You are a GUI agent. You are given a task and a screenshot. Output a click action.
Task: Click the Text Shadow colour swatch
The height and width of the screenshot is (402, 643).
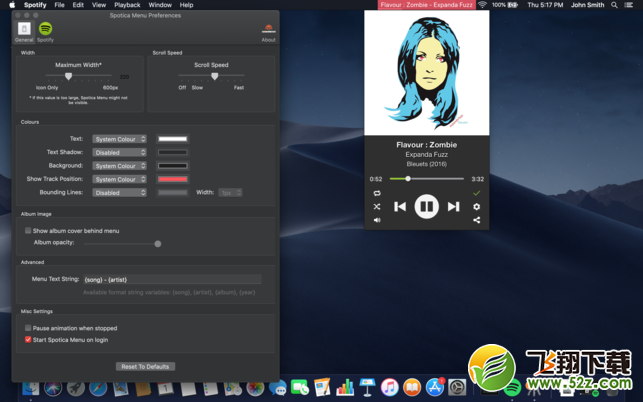[173, 152]
